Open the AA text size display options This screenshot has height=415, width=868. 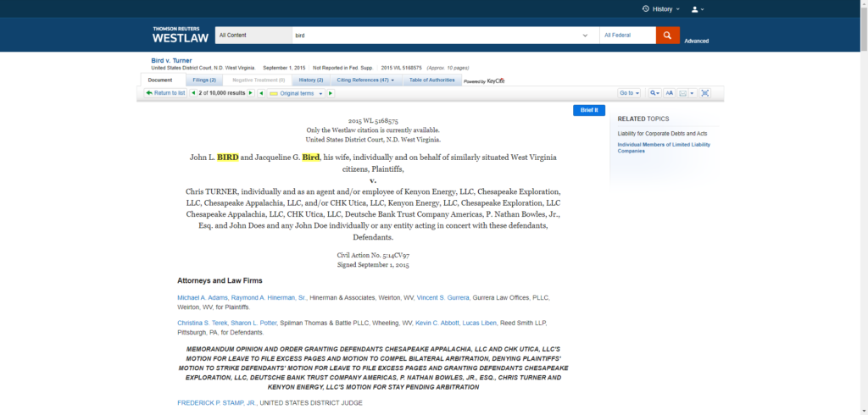click(x=669, y=93)
